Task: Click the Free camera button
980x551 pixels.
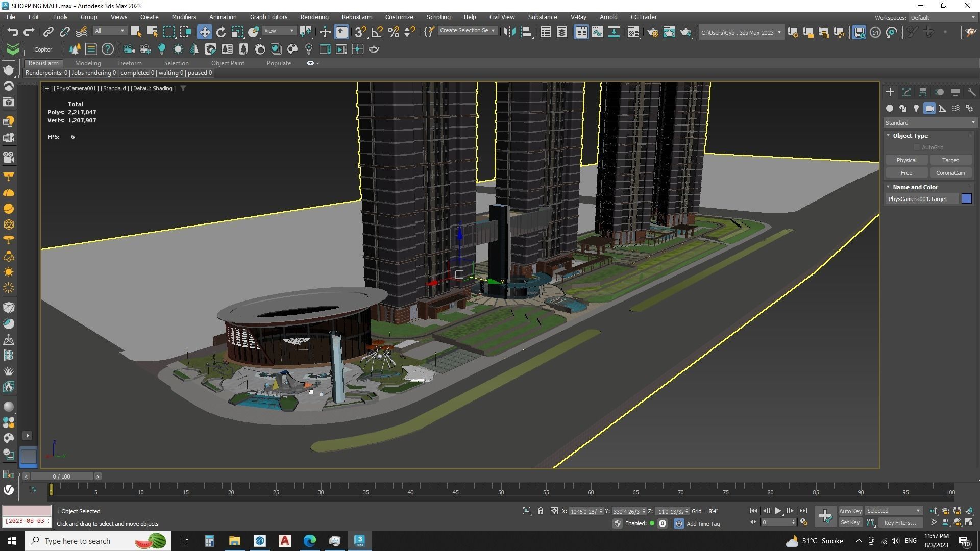Action: click(906, 173)
